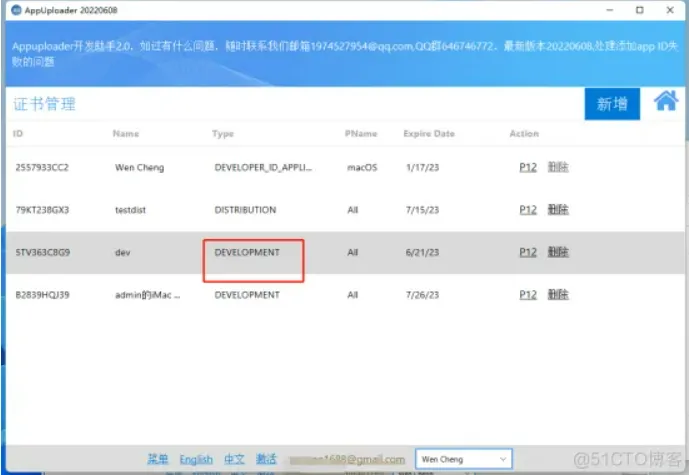Viewport: 689px width, 475px height.
Task: Delete the testdist certificate
Action: [558, 210]
